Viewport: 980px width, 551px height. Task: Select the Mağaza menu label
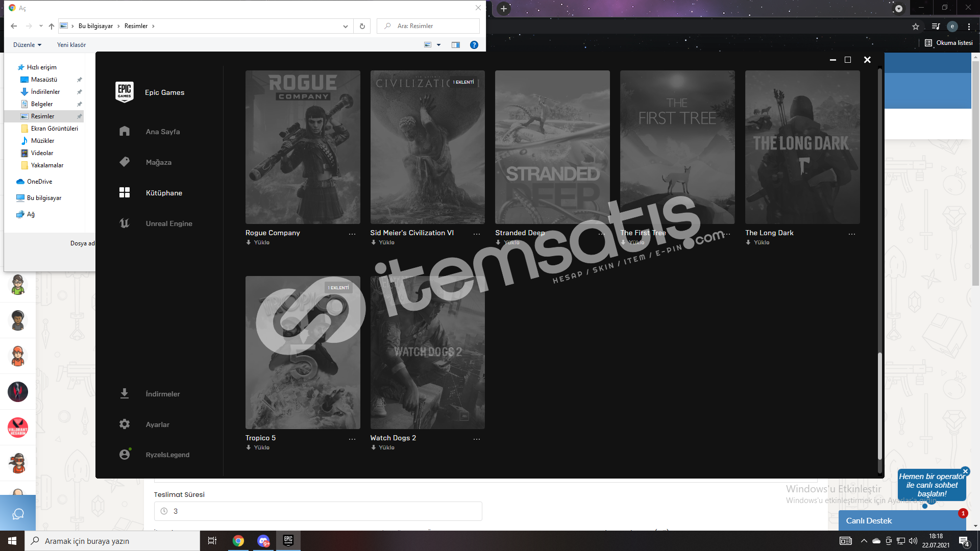(159, 162)
